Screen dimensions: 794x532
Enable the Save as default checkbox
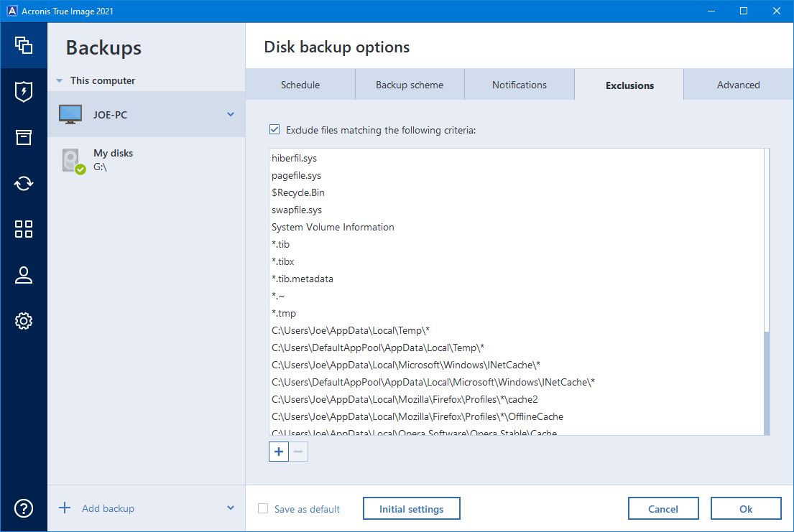point(263,508)
